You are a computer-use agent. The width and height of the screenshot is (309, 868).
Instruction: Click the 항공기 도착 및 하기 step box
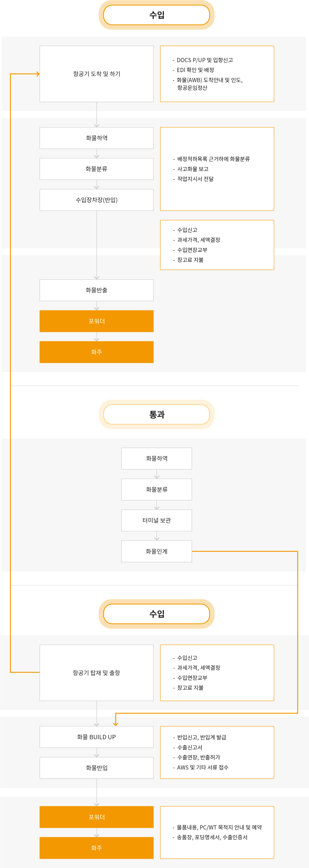tap(96, 74)
